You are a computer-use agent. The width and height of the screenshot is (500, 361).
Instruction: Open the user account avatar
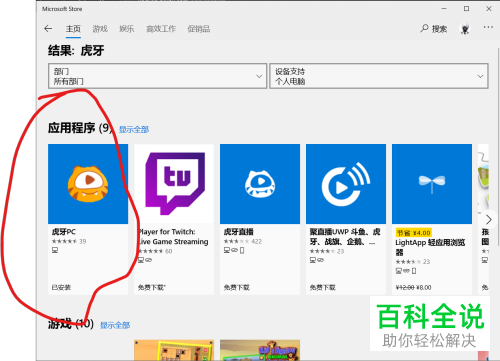click(x=465, y=29)
